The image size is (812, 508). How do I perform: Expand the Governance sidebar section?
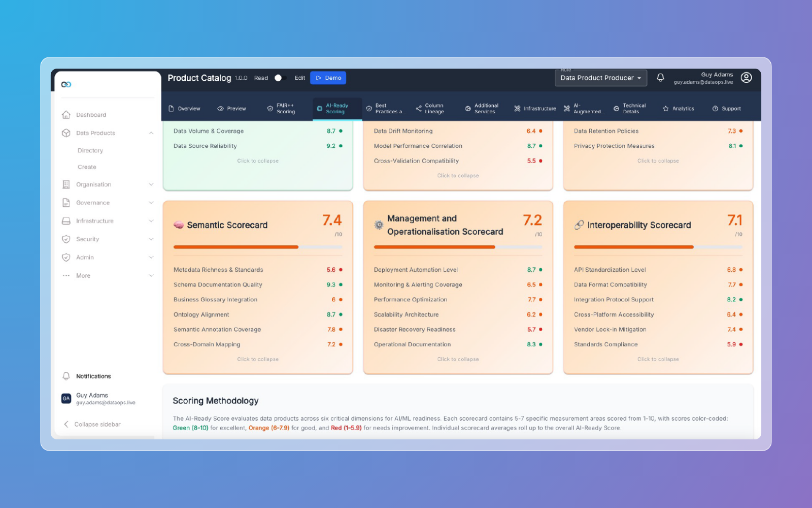click(x=151, y=202)
